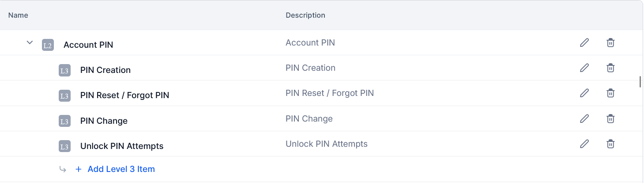Delete the Account PIN row
This screenshot has width=644, height=183.
(x=610, y=43)
